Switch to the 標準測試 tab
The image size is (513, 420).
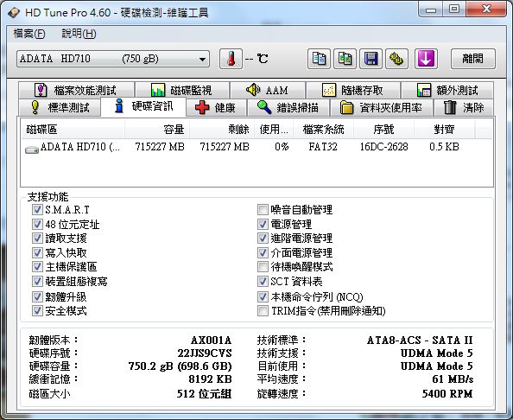click(60, 107)
